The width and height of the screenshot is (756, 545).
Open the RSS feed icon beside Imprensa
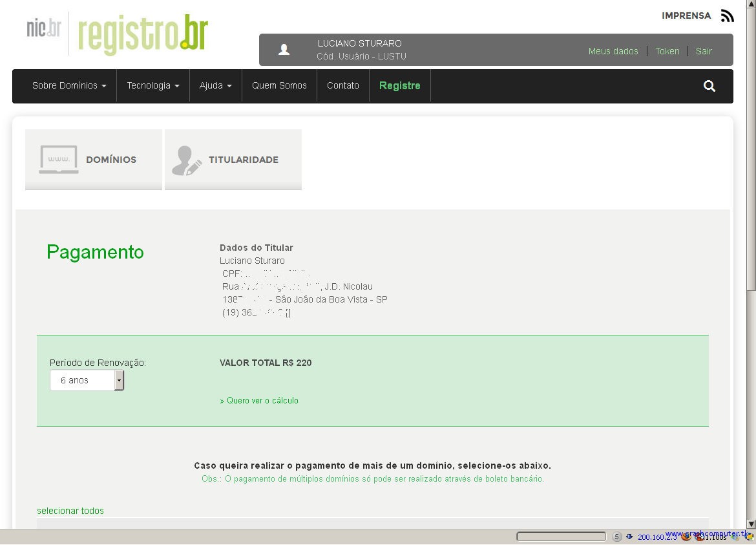727,16
